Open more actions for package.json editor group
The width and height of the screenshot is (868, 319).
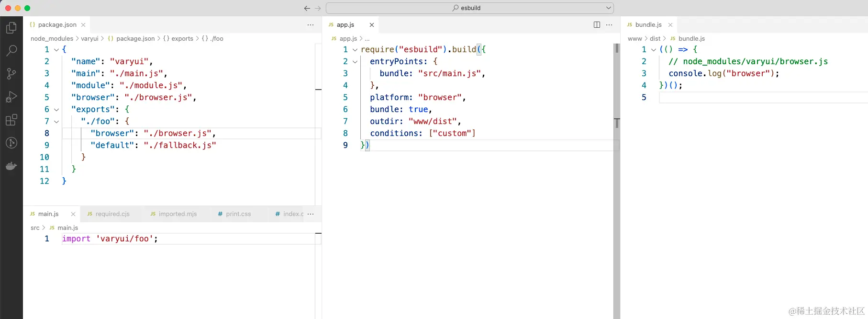tap(311, 25)
